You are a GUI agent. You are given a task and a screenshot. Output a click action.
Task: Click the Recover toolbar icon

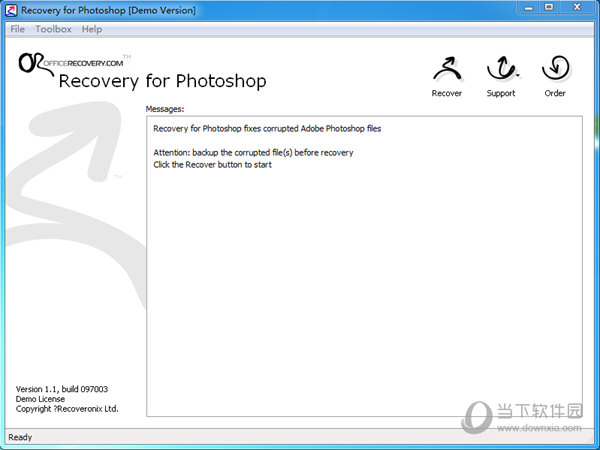(x=447, y=69)
